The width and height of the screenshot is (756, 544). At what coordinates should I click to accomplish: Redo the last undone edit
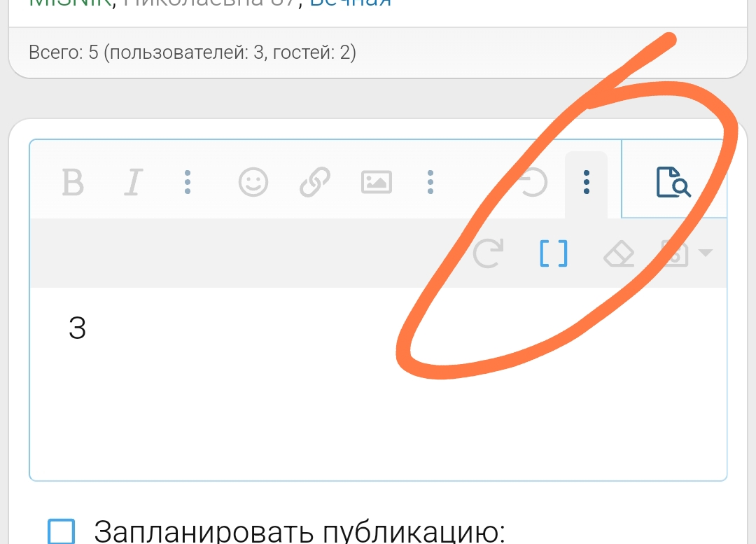(488, 253)
